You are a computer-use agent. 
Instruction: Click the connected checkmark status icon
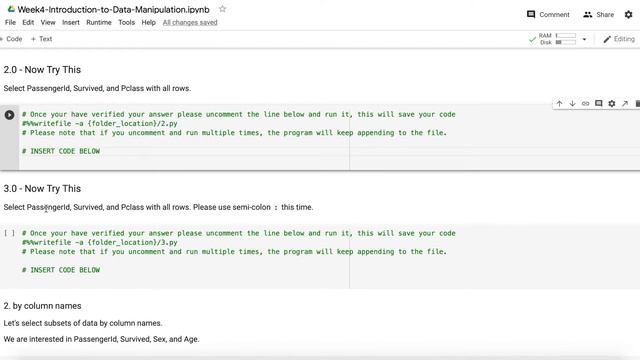(532, 40)
